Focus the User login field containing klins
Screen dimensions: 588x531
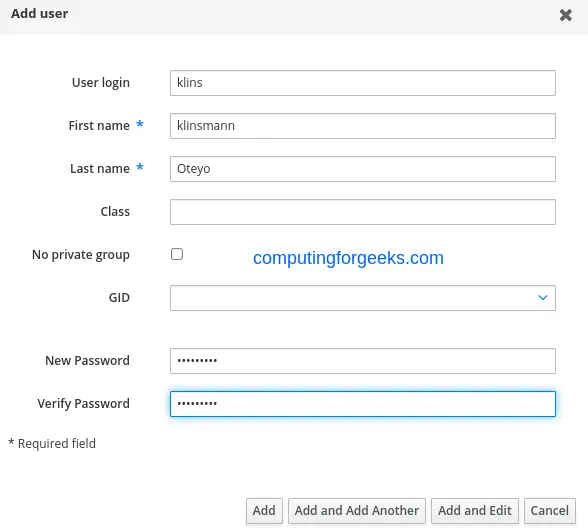(x=363, y=83)
